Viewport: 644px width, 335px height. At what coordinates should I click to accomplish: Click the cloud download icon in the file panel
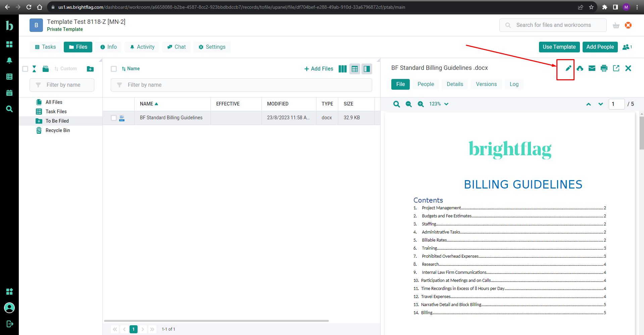pos(580,68)
